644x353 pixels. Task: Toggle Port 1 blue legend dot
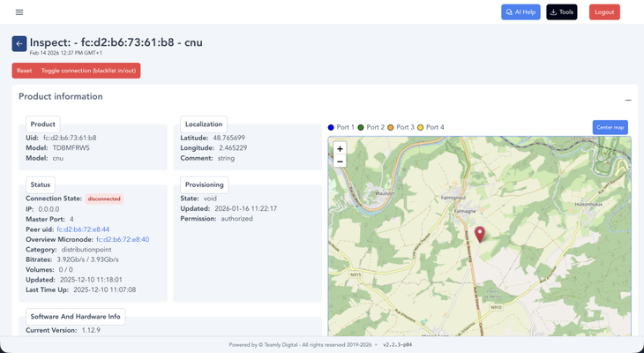[332, 127]
